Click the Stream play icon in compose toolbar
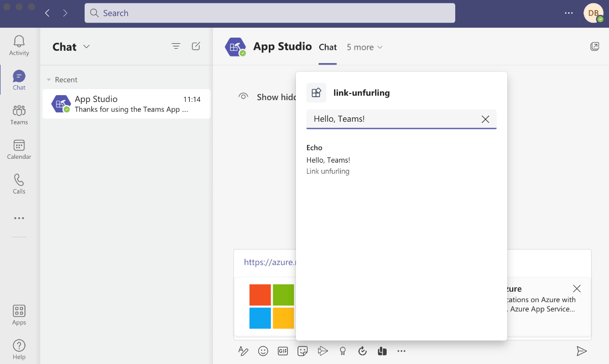The image size is (609, 364). tap(322, 351)
